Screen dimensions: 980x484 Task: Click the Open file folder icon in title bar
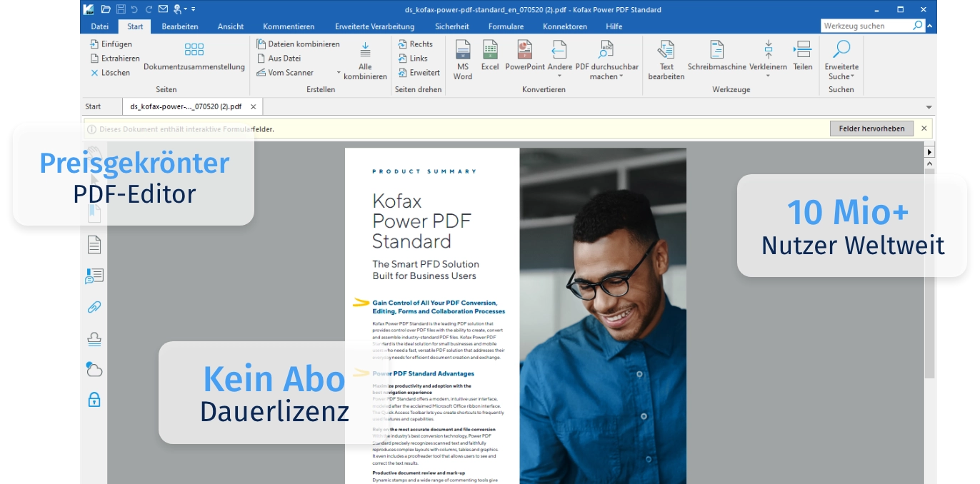click(x=106, y=9)
